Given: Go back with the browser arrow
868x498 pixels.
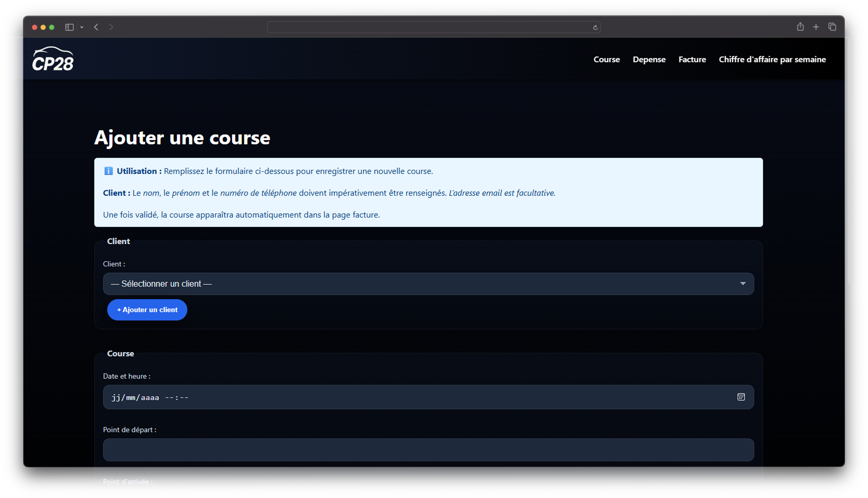Looking at the screenshot, I should pyautogui.click(x=96, y=27).
